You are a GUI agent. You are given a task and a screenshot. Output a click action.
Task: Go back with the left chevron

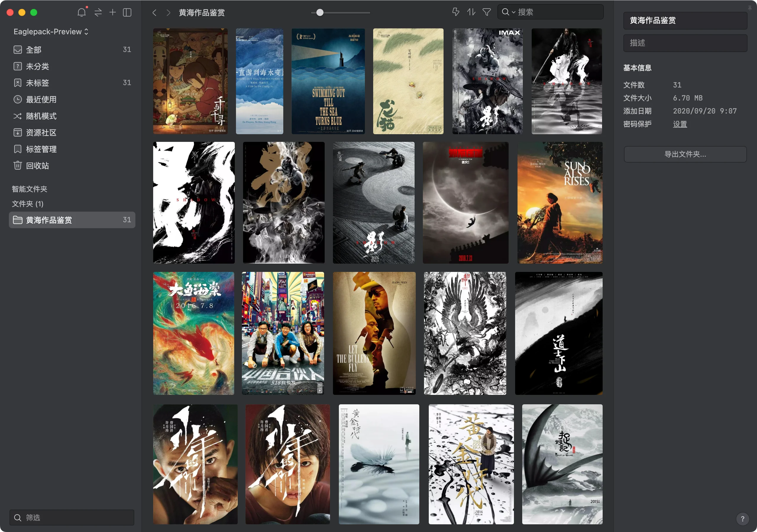(x=154, y=12)
